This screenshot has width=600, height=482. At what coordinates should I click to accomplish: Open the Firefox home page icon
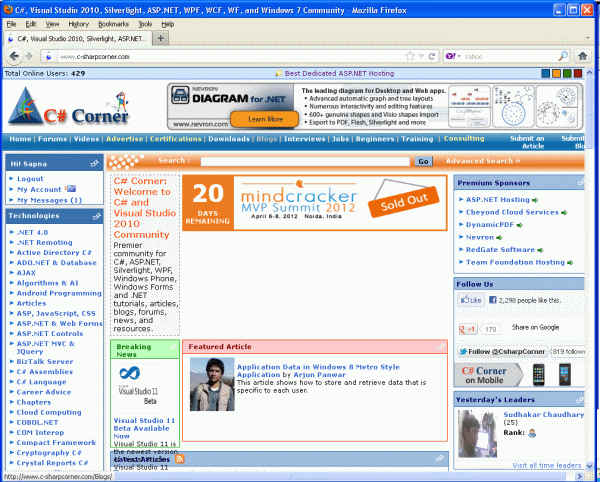coord(582,56)
